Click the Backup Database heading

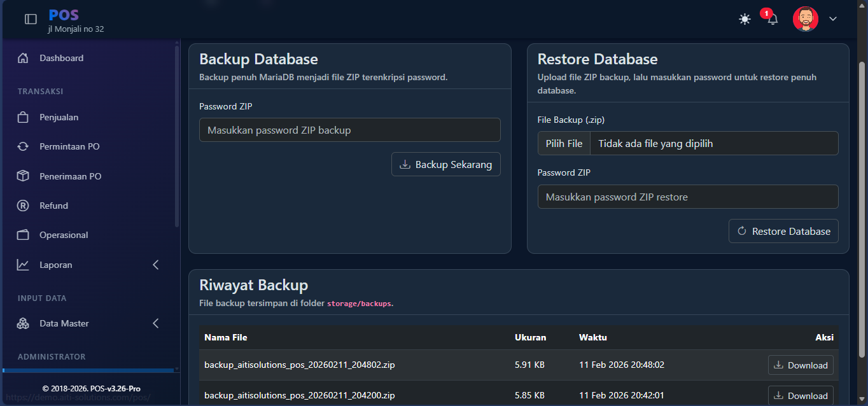pyautogui.click(x=258, y=59)
